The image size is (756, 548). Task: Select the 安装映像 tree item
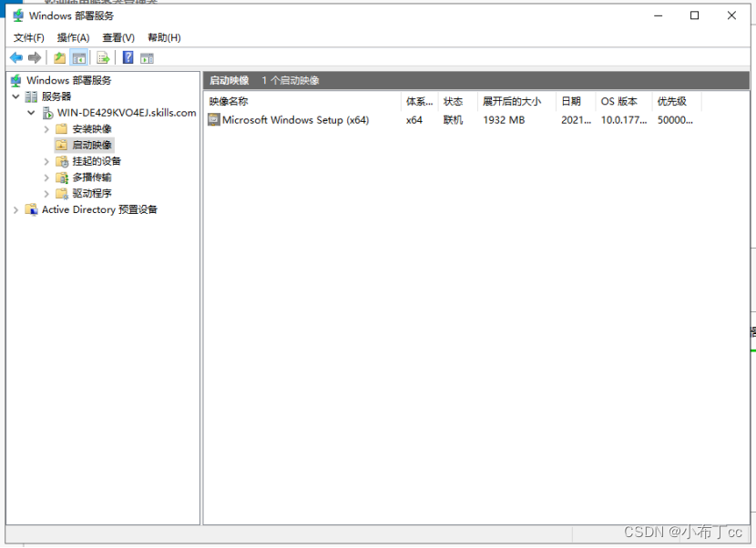[92, 129]
